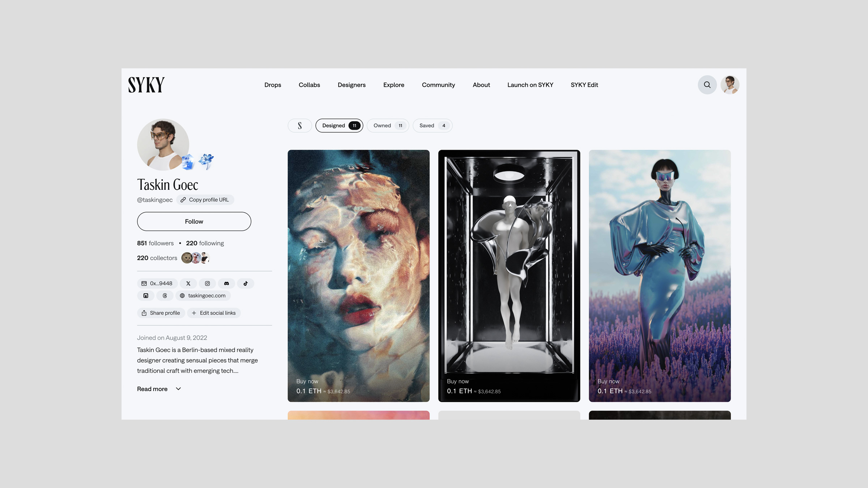Switch to the Owned tab

tap(388, 125)
